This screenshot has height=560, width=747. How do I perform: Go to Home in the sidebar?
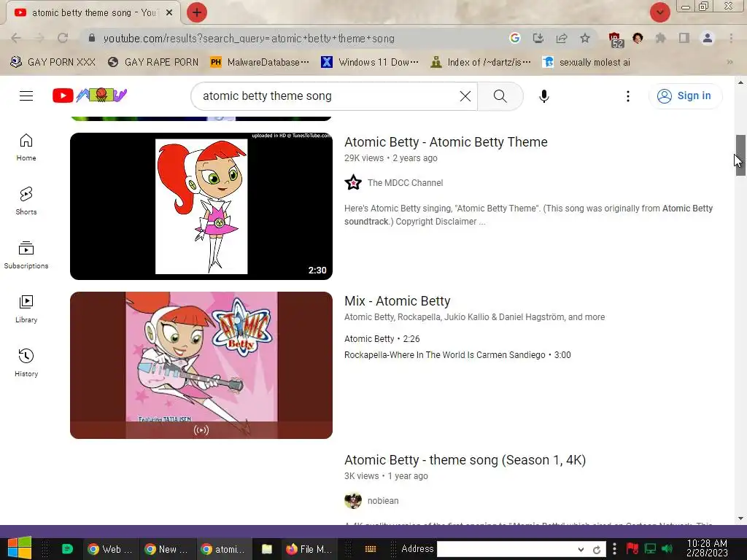click(26, 147)
